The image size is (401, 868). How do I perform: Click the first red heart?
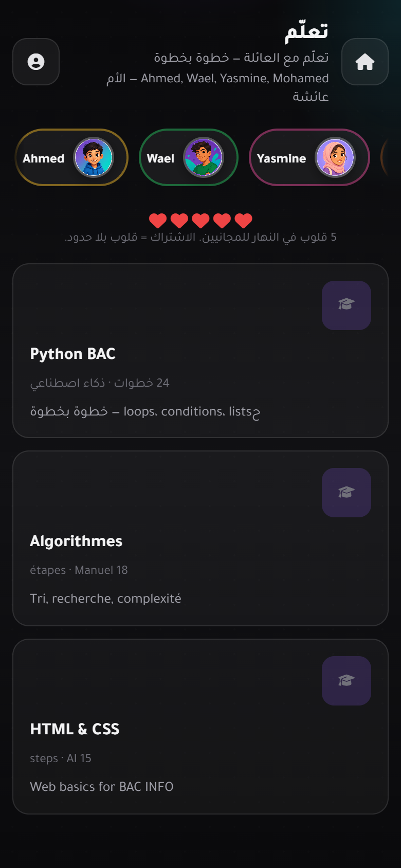[158, 221]
